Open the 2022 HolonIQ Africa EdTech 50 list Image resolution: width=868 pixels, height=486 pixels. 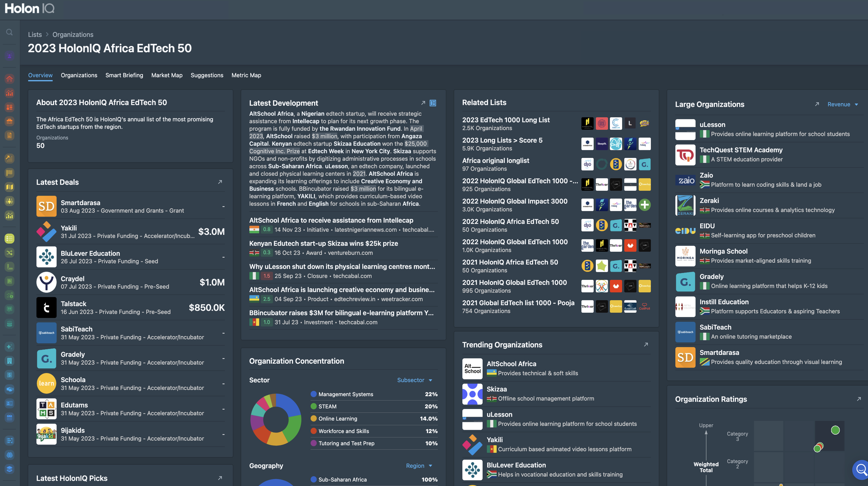(510, 221)
